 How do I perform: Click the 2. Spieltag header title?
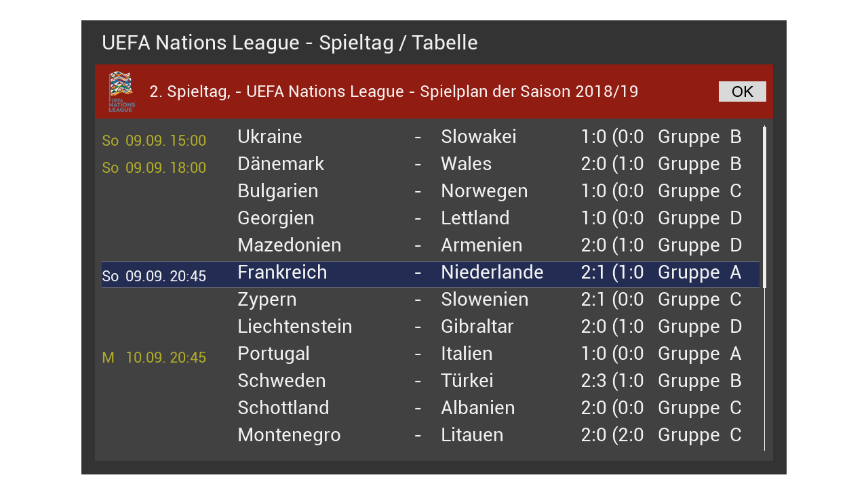[393, 91]
